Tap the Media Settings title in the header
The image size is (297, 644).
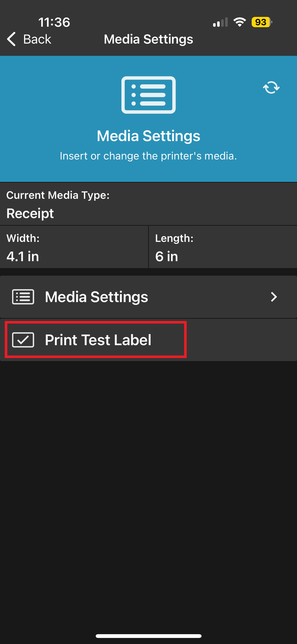click(x=148, y=39)
